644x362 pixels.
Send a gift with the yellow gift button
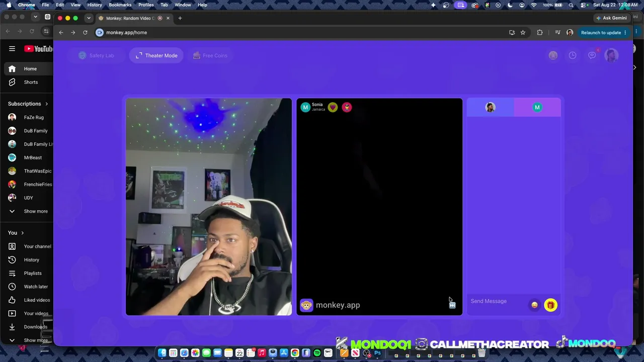tap(550, 305)
